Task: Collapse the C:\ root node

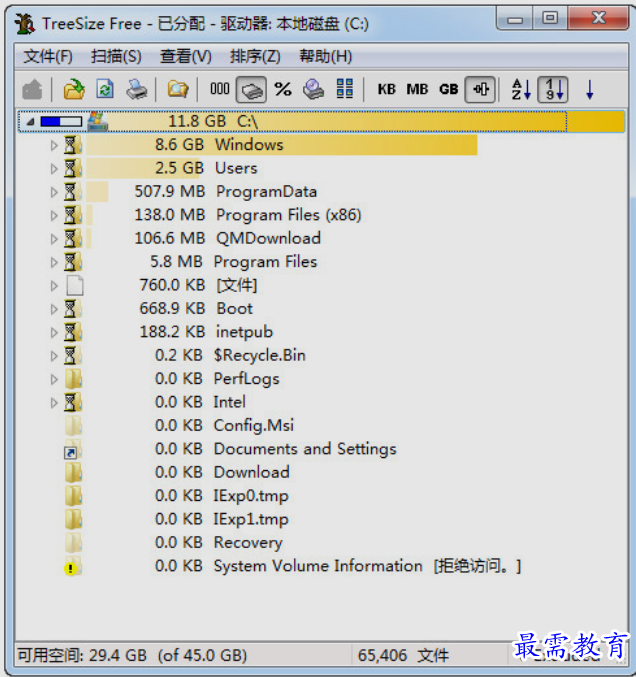Action: click(30, 122)
